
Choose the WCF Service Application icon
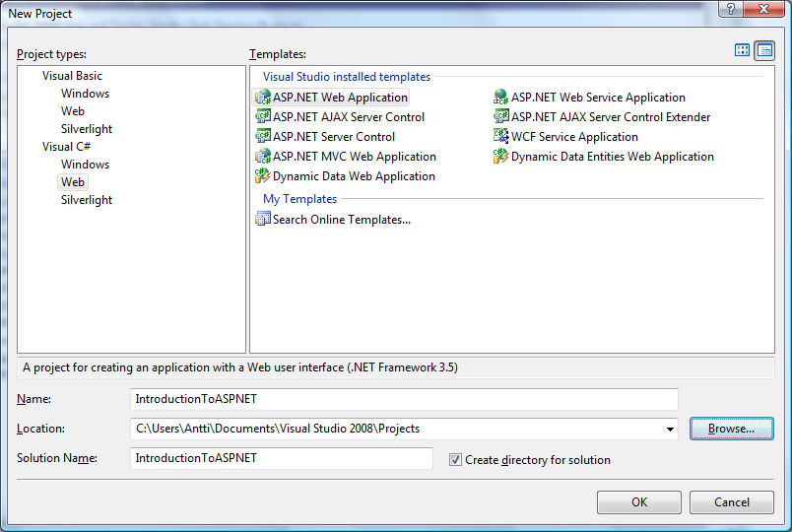click(500, 136)
